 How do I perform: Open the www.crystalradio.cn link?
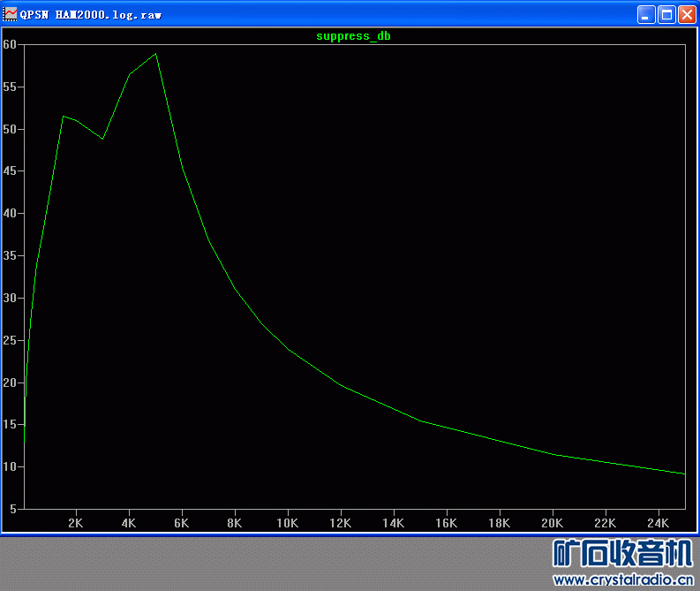click(x=622, y=580)
